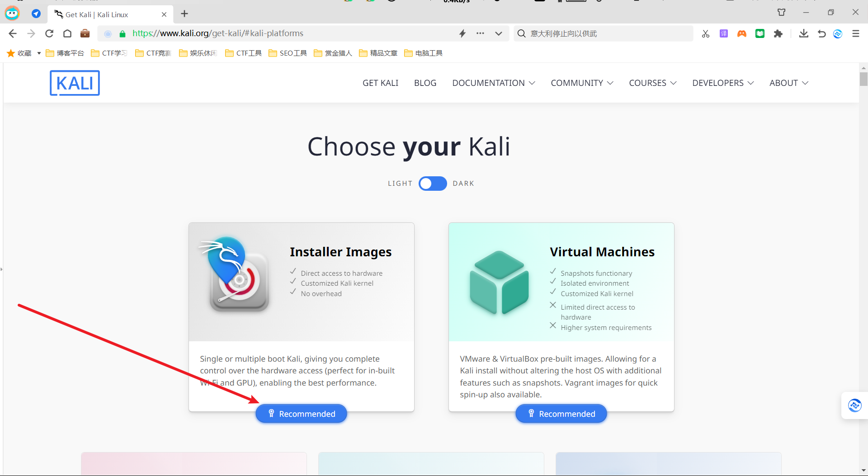Image resolution: width=868 pixels, height=476 pixels.
Task: Open the game controller extension icon
Action: point(741,33)
